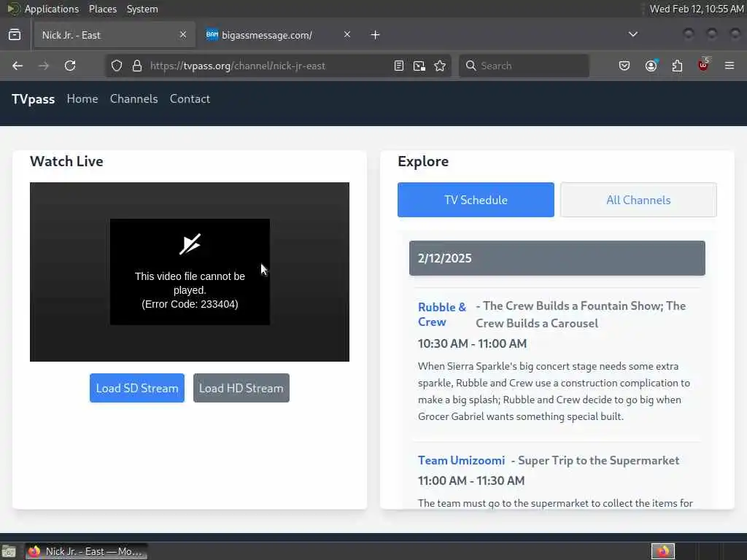Open tracking protection shield icon
The width and height of the screenshot is (747, 560).
click(117, 66)
